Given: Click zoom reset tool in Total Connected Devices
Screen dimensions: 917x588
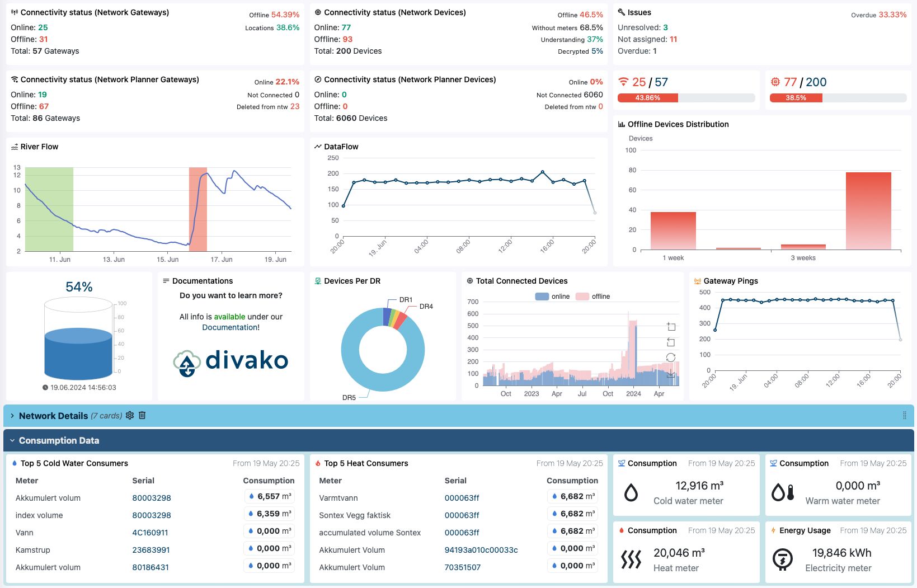Looking at the screenshot, I should click(671, 342).
